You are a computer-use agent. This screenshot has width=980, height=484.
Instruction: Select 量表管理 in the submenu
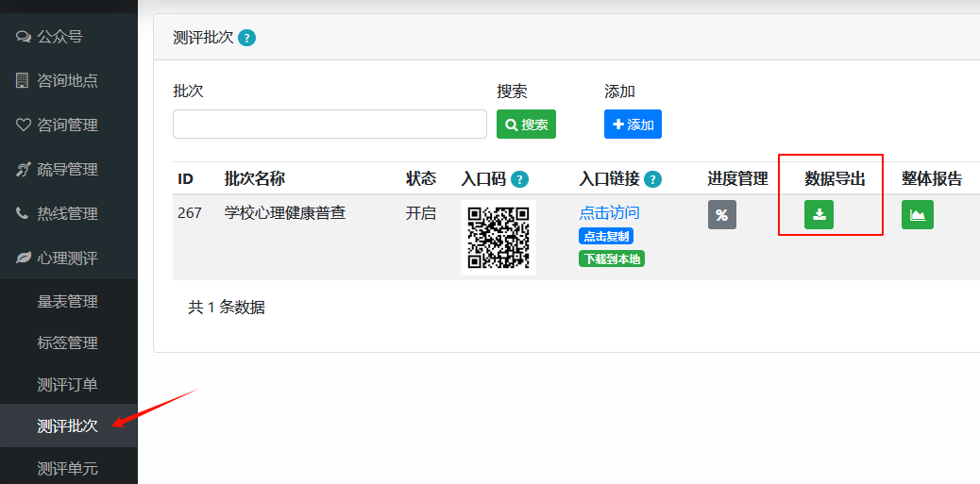(69, 302)
